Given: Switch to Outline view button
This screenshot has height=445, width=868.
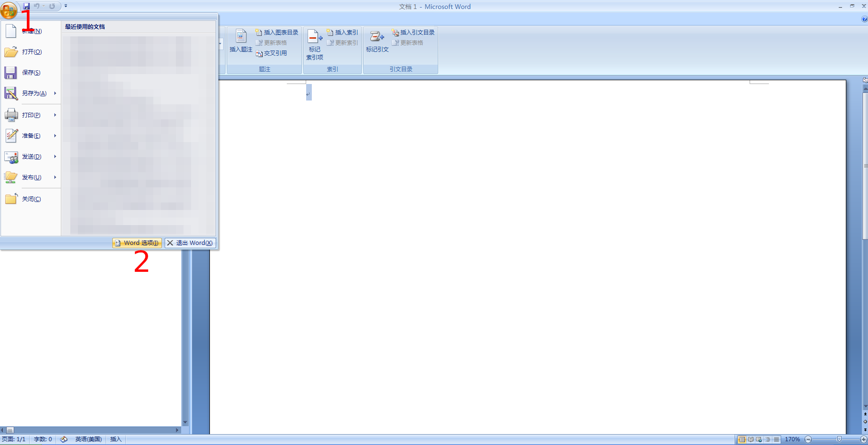Looking at the screenshot, I should [768, 439].
